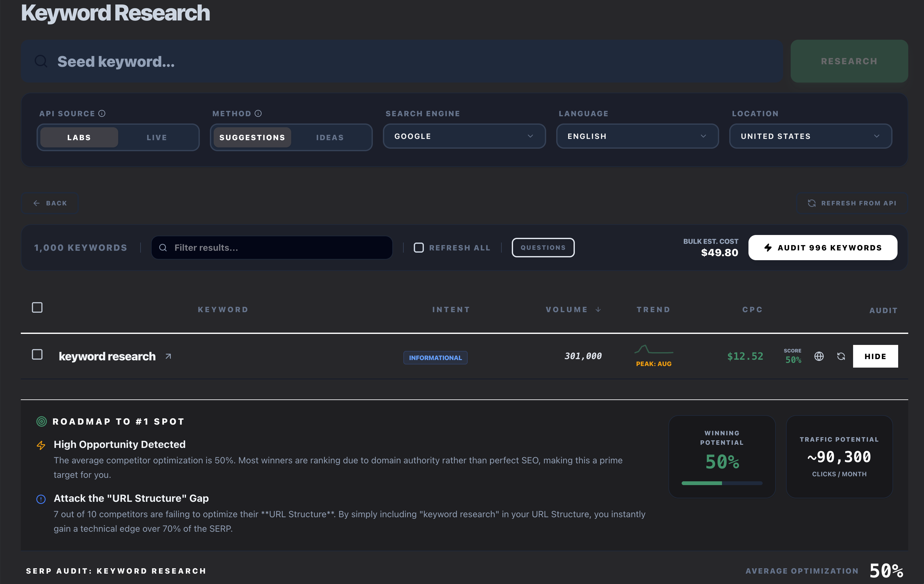Click the Average Optimization 50% value
Screen dimensions: 924x584
886,570
